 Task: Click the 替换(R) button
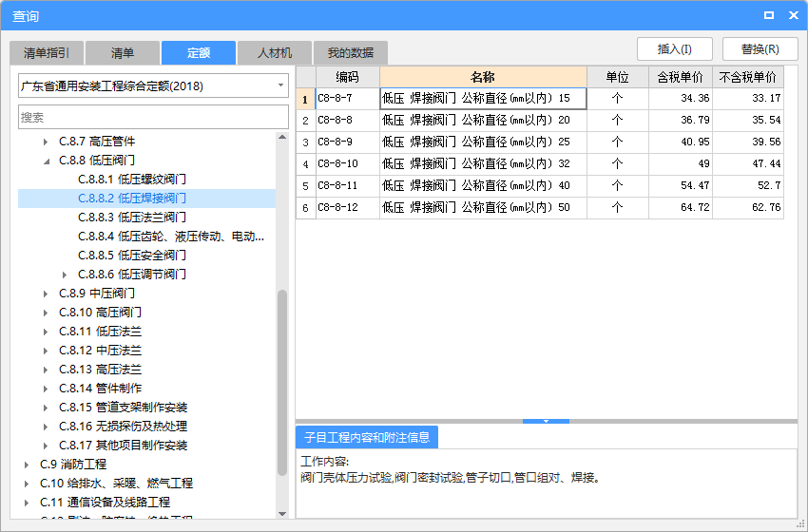[x=760, y=49]
